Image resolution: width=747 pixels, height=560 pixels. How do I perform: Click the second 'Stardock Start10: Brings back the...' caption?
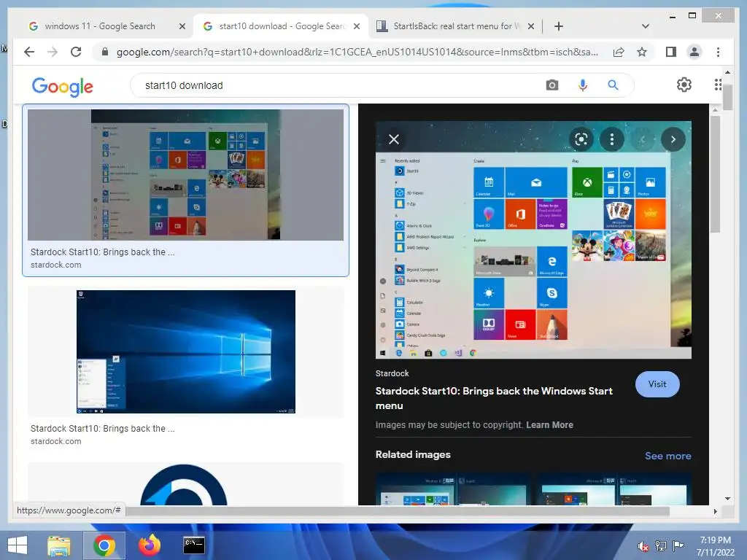pos(102,428)
